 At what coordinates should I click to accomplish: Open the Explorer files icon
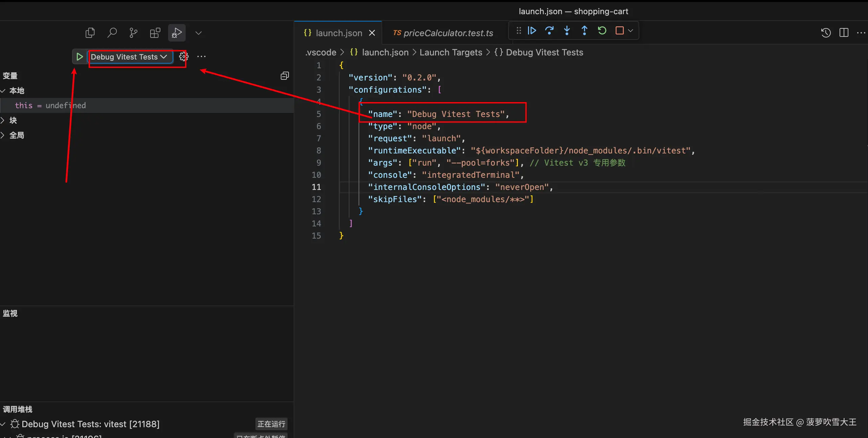coord(90,33)
